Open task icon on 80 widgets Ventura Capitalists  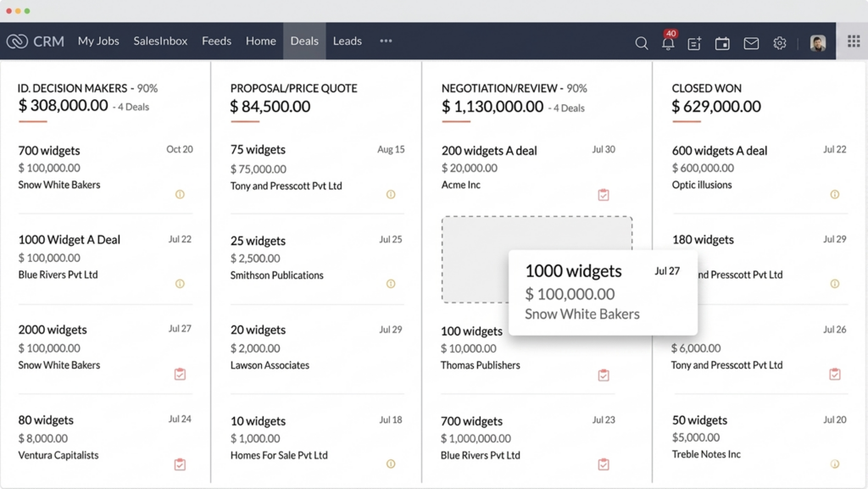(x=180, y=464)
